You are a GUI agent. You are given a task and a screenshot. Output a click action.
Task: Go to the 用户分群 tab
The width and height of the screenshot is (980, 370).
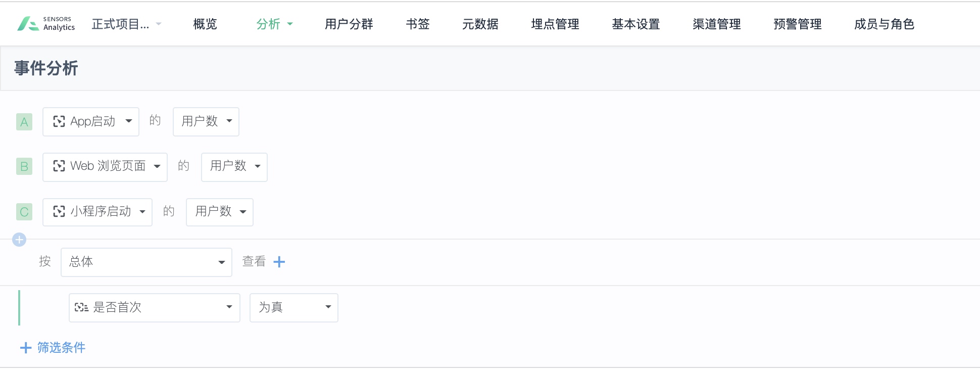tap(349, 24)
